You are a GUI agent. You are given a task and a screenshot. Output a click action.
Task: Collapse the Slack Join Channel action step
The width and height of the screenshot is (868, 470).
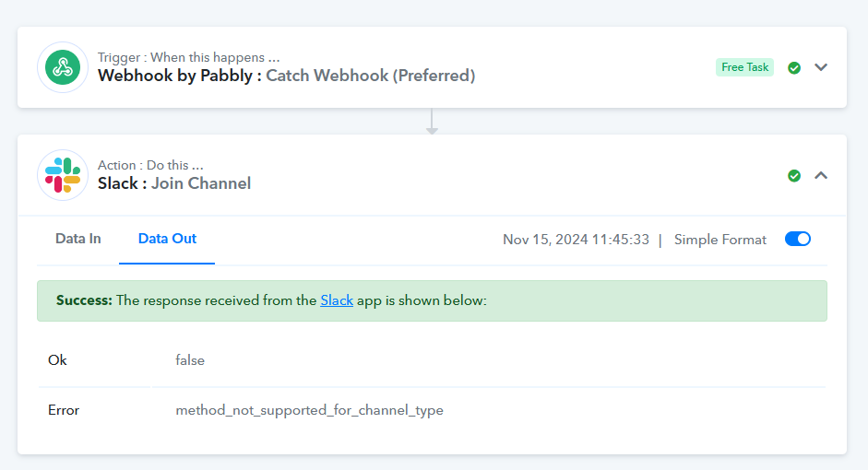pos(821,175)
